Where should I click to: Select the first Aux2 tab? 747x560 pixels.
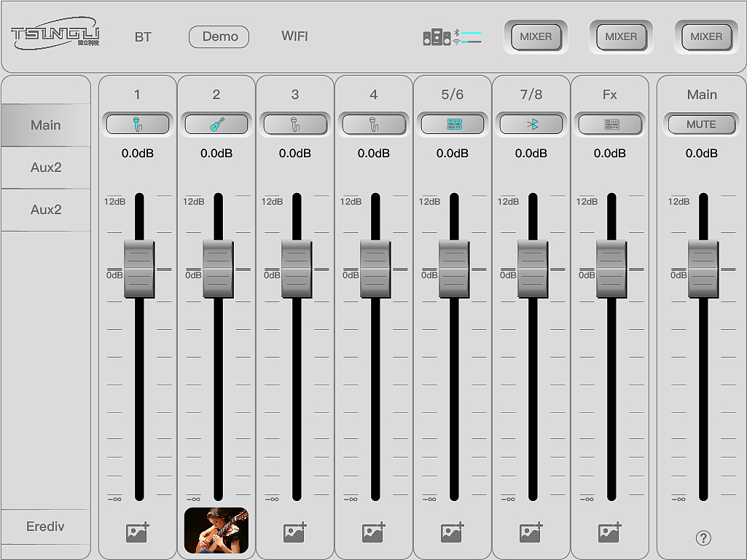point(46,167)
